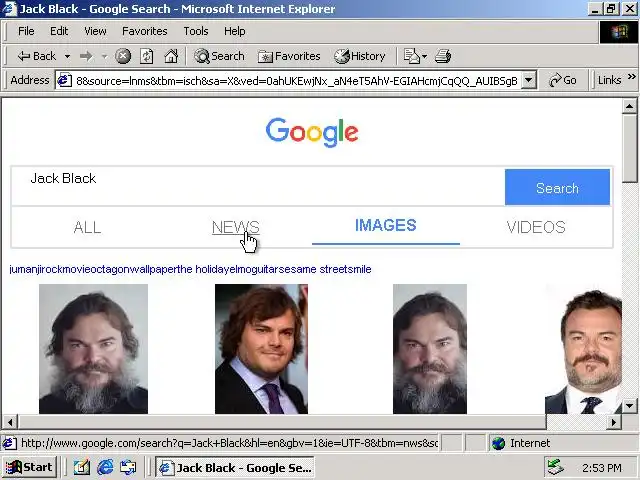Open the Edit menu
This screenshot has width=640, height=480.
(x=59, y=31)
